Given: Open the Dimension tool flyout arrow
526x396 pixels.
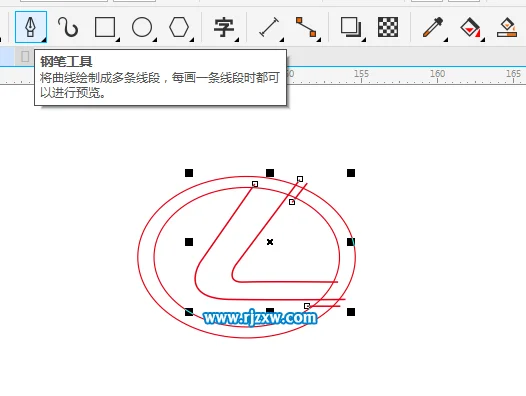Looking at the screenshot, I should point(282,40).
